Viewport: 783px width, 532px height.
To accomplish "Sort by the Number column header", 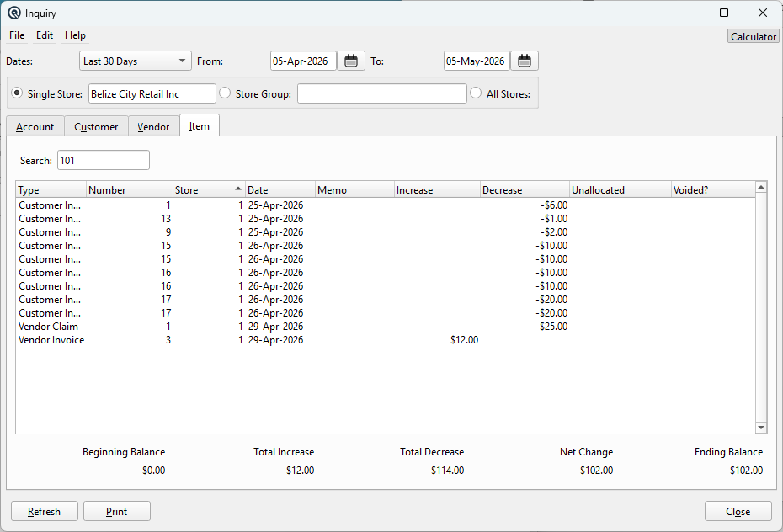I will coord(130,189).
